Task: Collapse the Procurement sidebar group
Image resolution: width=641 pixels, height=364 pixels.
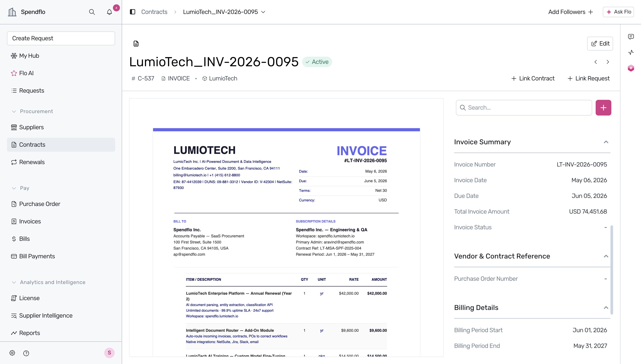Action: (32, 111)
